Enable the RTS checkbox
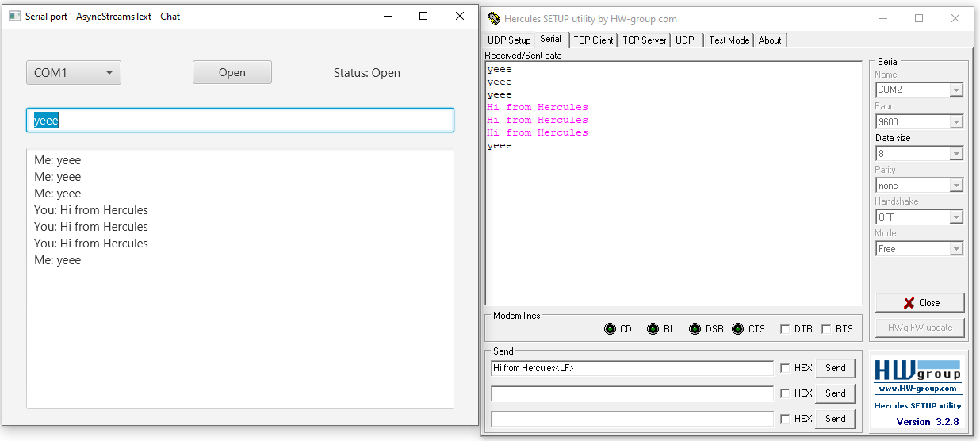 pos(826,329)
